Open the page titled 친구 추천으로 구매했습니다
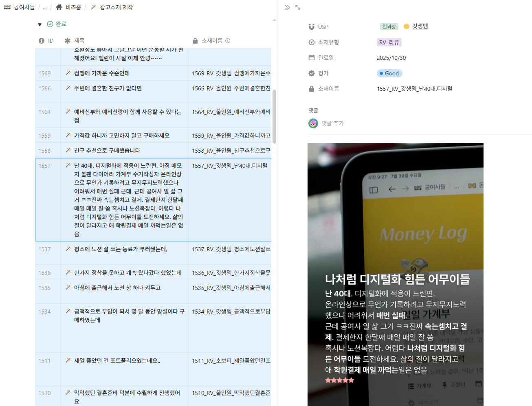Viewport: 532px width, 406px height. tap(107, 151)
